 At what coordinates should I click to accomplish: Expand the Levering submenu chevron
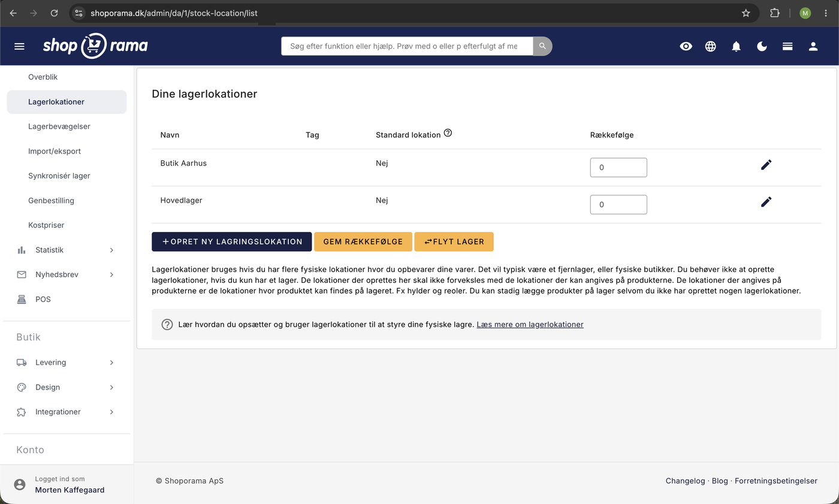point(111,363)
